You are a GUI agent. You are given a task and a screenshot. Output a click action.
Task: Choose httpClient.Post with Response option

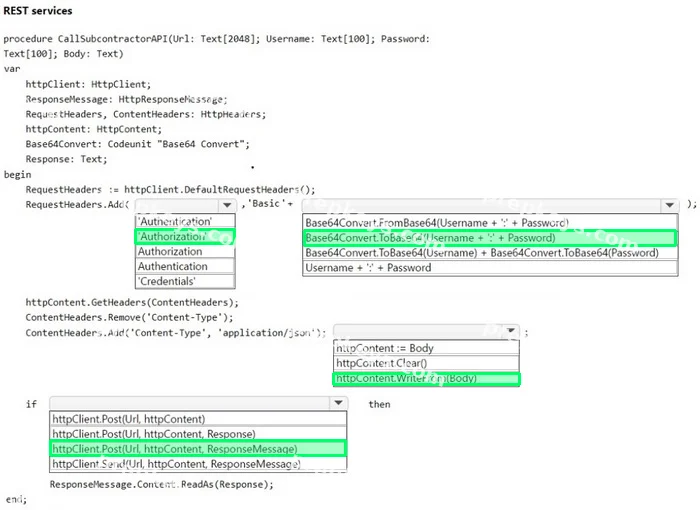coord(198,434)
